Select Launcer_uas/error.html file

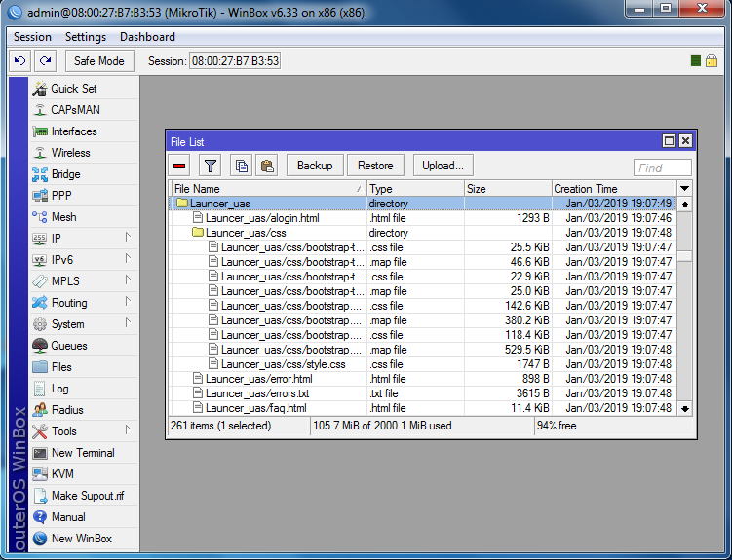422,379
